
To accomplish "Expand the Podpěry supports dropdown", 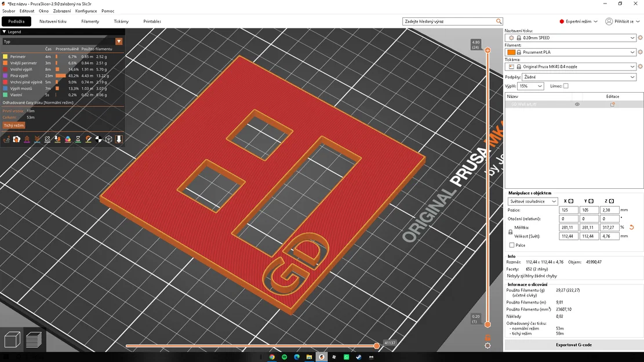I will [x=579, y=77].
